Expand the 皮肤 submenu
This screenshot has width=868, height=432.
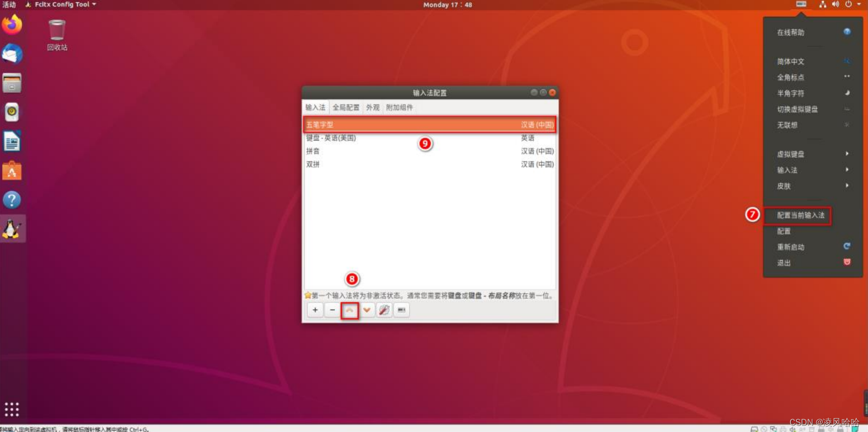pyautogui.click(x=813, y=186)
